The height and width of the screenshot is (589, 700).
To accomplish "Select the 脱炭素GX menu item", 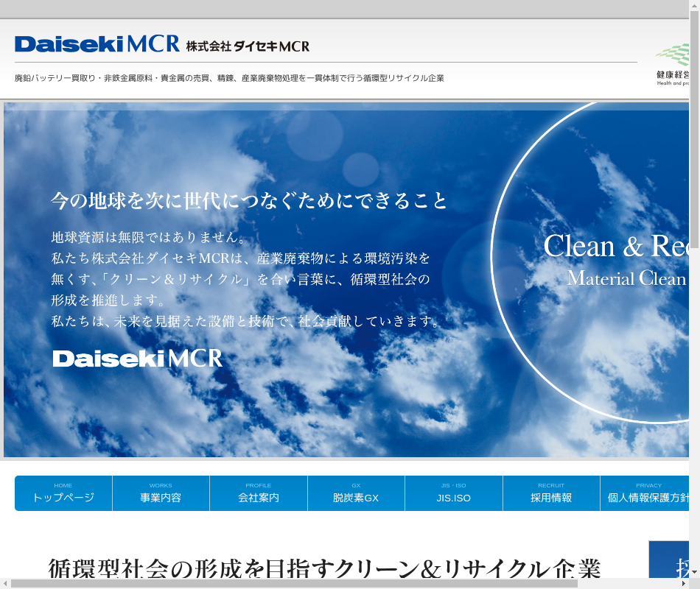I will point(356,493).
